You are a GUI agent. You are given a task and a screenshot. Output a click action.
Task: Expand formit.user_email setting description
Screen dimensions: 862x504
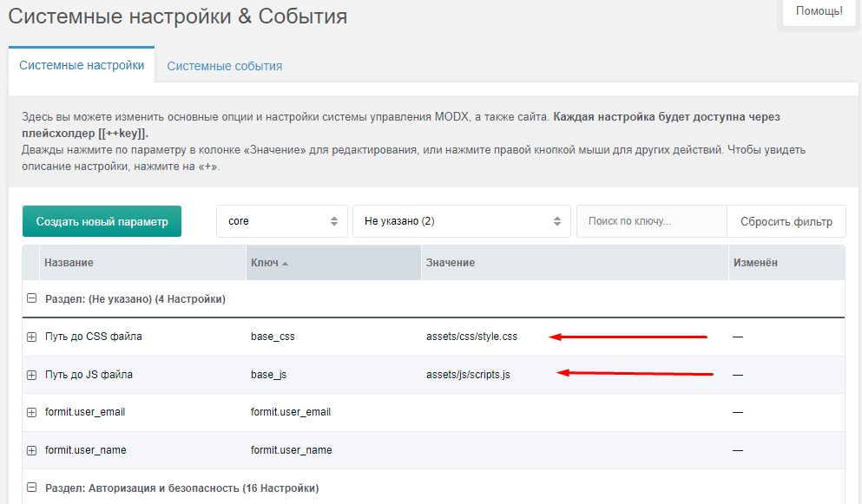point(31,412)
